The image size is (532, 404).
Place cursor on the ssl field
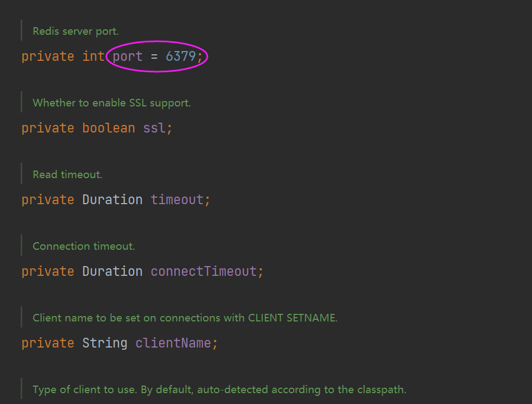click(154, 128)
